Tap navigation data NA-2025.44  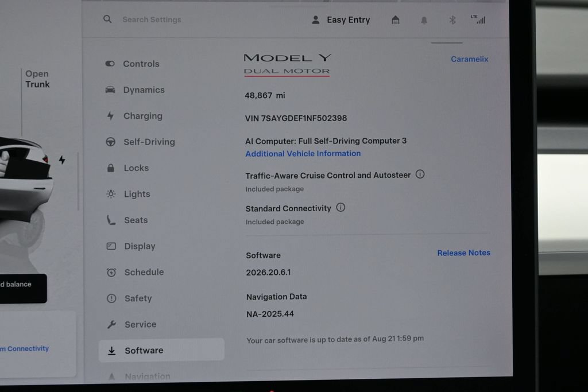pyautogui.click(x=270, y=314)
